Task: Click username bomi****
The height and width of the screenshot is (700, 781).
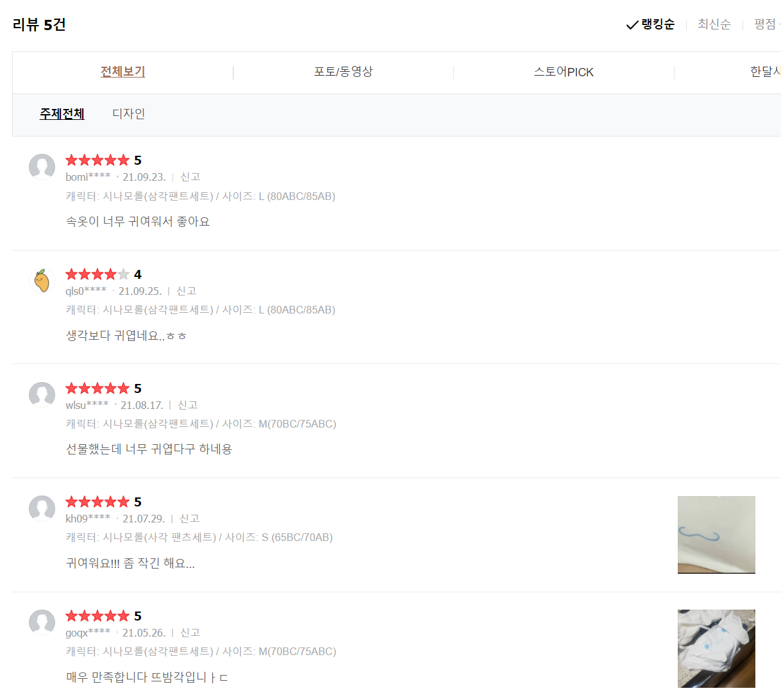Action: tap(88, 177)
